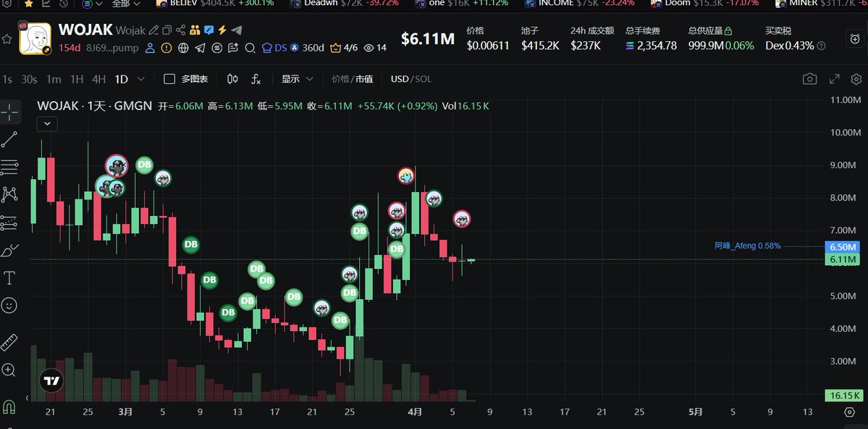Select the zoom-in magnifier tool
The height and width of the screenshot is (429, 868).
point(9,370)
